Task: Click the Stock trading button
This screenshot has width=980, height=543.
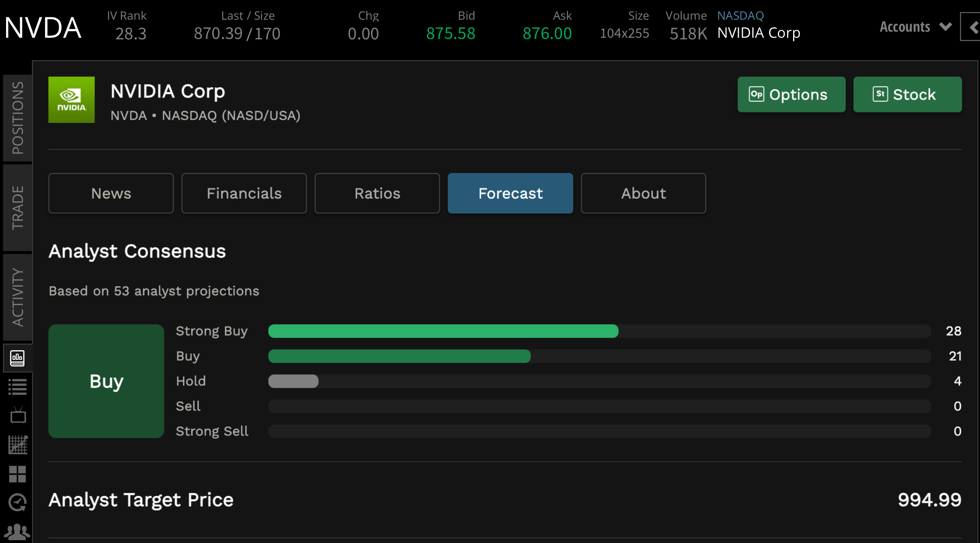Action: point(907,94)
